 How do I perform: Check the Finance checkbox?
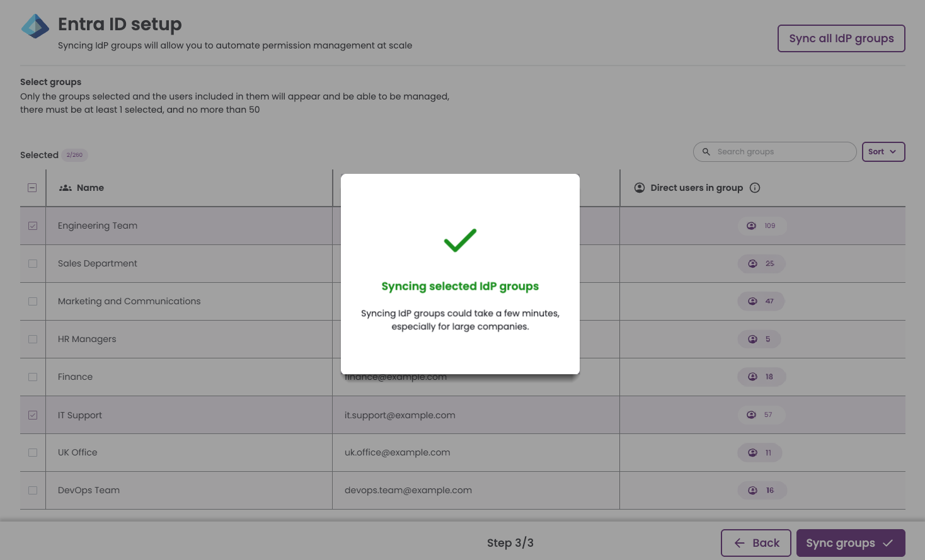click(33, 377)
